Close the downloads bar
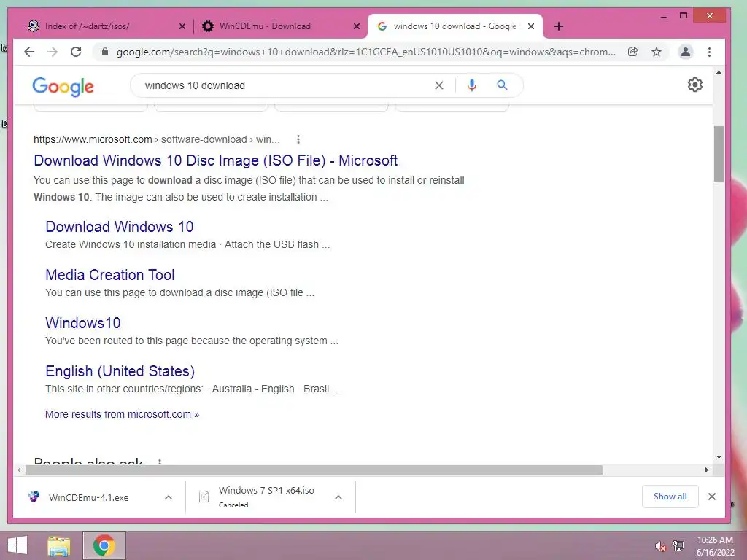The image size is (747, 560). pos(712,497)
